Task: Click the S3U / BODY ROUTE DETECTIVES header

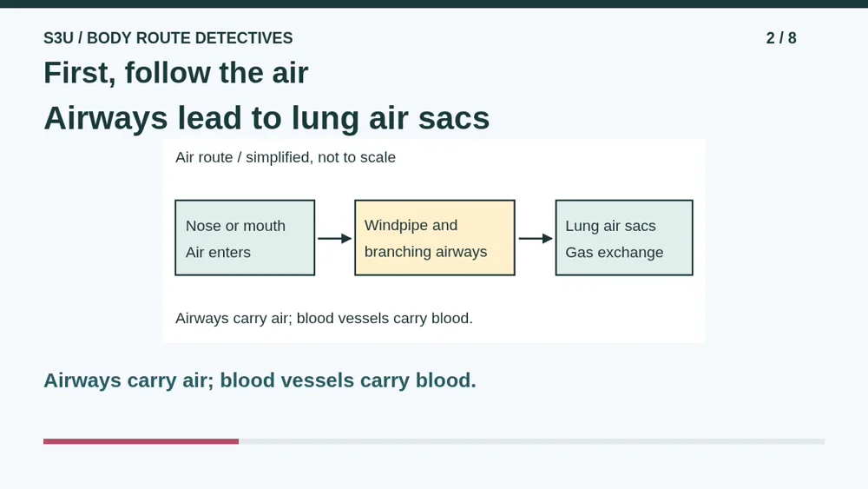Action: [168, 38]
